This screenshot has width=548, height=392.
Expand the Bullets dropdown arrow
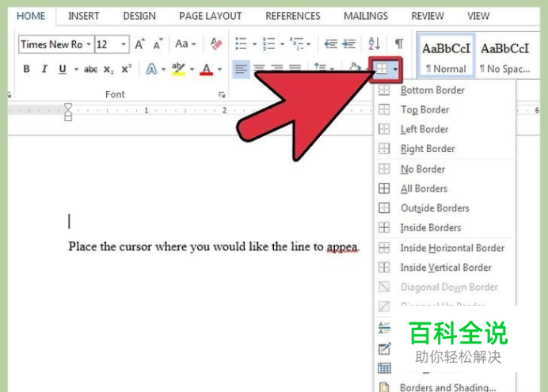coord(254,44)
